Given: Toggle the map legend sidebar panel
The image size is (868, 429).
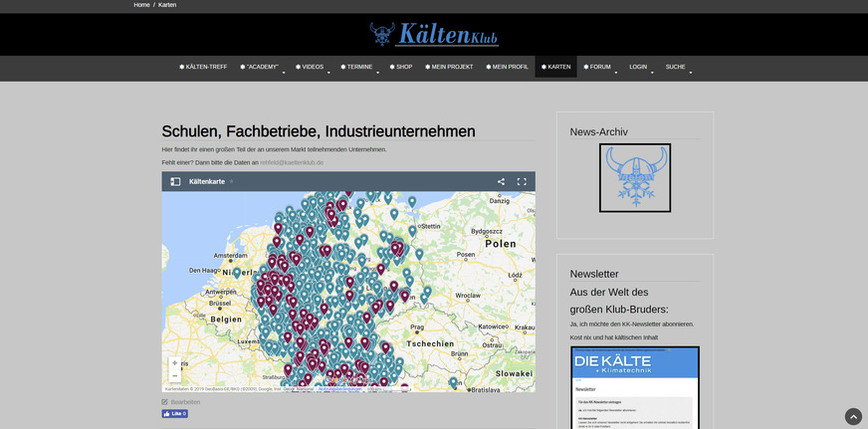Looking at the screenshot, I should (175, 182).
